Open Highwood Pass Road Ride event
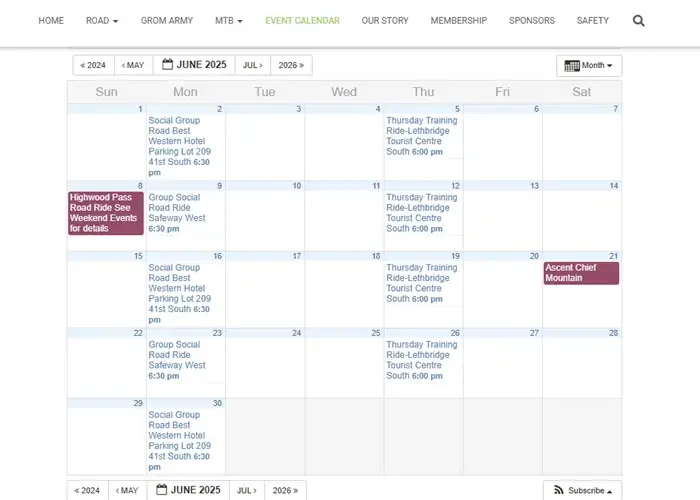This screenshot has width=700, height=500. (x=106, y=213)
